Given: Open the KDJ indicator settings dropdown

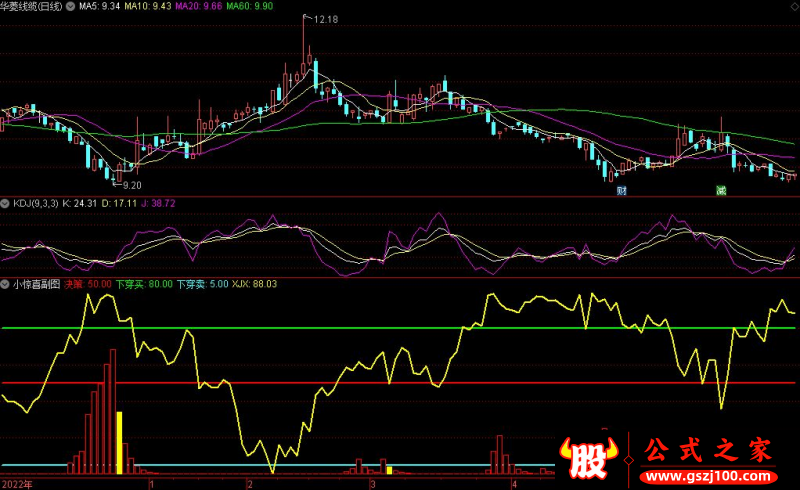Looking at the screenshot, I should [x=6, y=203].
